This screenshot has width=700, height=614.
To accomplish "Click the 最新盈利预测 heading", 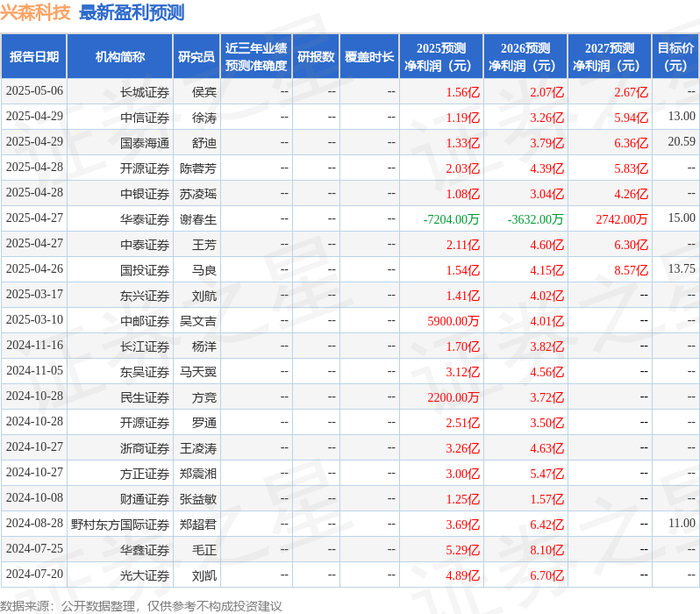I will pyautogui.click(x=132, y=13).
